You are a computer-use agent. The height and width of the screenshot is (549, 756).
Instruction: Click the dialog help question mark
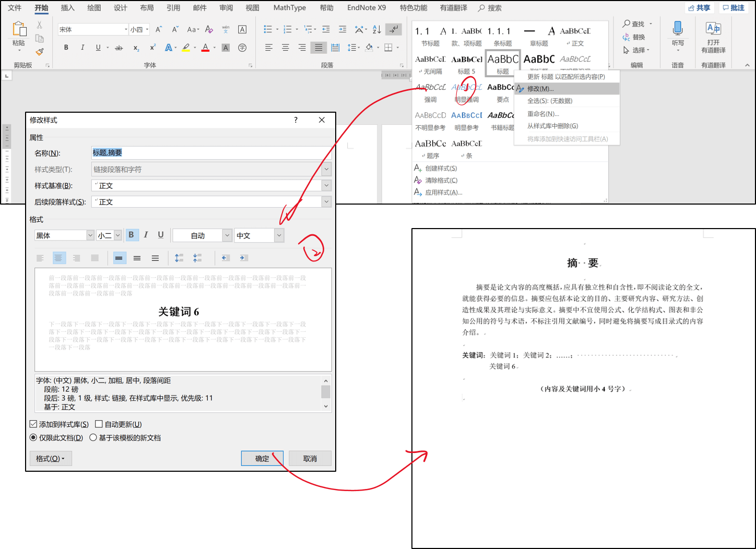(296, 120)
